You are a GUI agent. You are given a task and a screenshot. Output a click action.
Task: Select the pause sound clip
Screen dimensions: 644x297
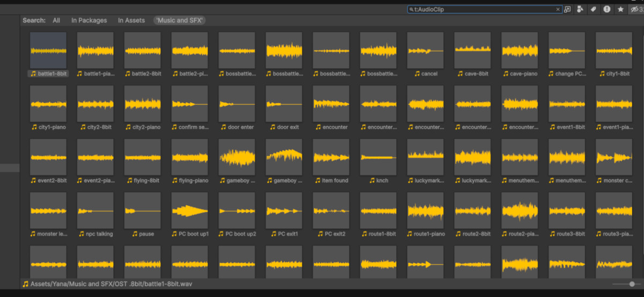pos(143,215)
